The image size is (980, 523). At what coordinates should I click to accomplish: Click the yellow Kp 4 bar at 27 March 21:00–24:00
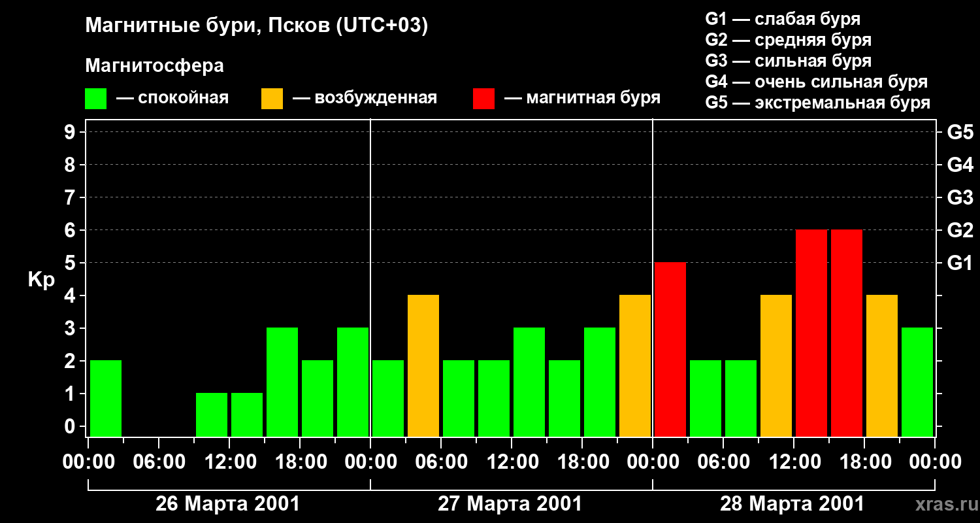pyautogui.click(x=635, y=365)
